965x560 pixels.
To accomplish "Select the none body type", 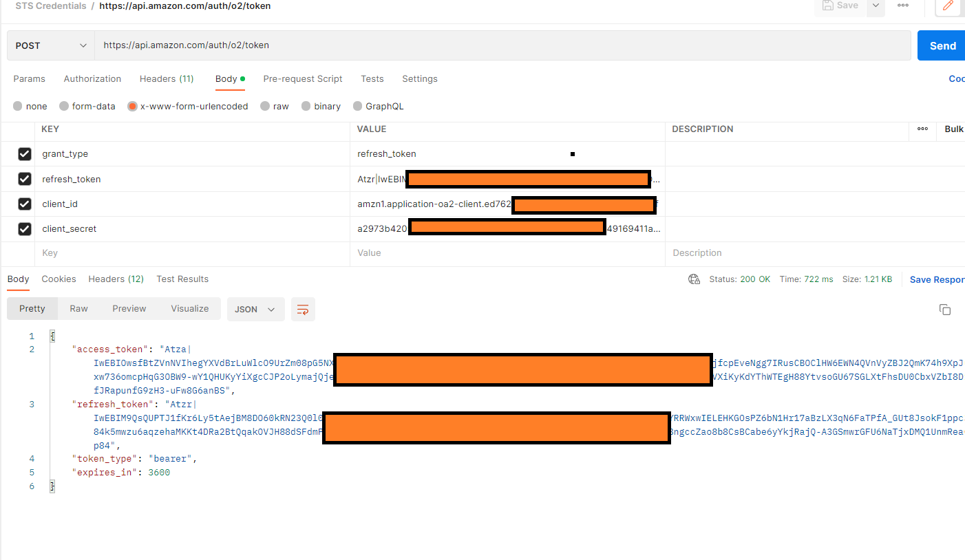I will click(30, 107).
